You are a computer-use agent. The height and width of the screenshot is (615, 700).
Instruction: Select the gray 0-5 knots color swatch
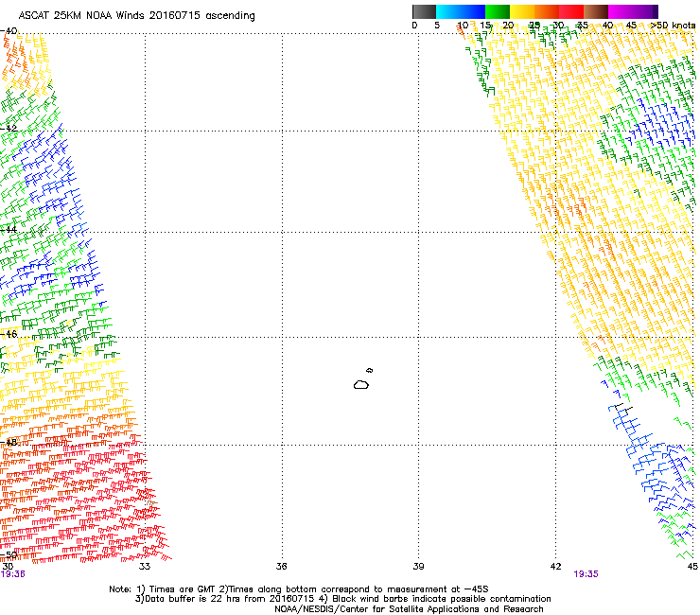[x=424, y=11]
